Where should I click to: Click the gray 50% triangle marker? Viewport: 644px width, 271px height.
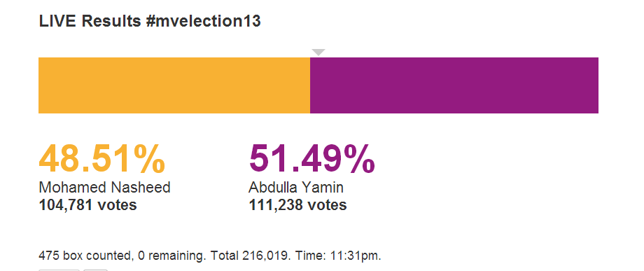click(318, 52)
